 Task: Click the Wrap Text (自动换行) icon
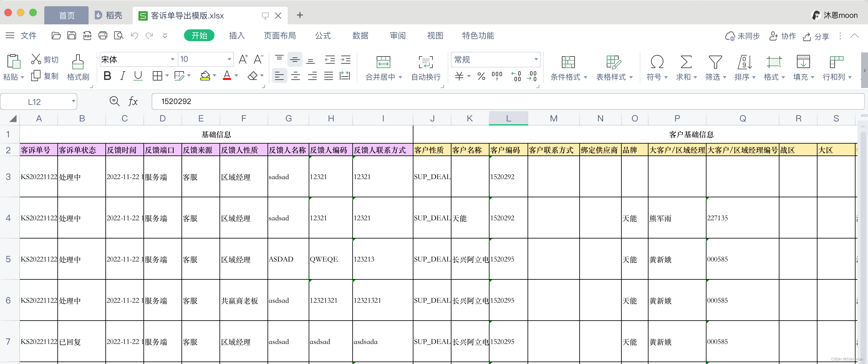[x=426, y=62]
